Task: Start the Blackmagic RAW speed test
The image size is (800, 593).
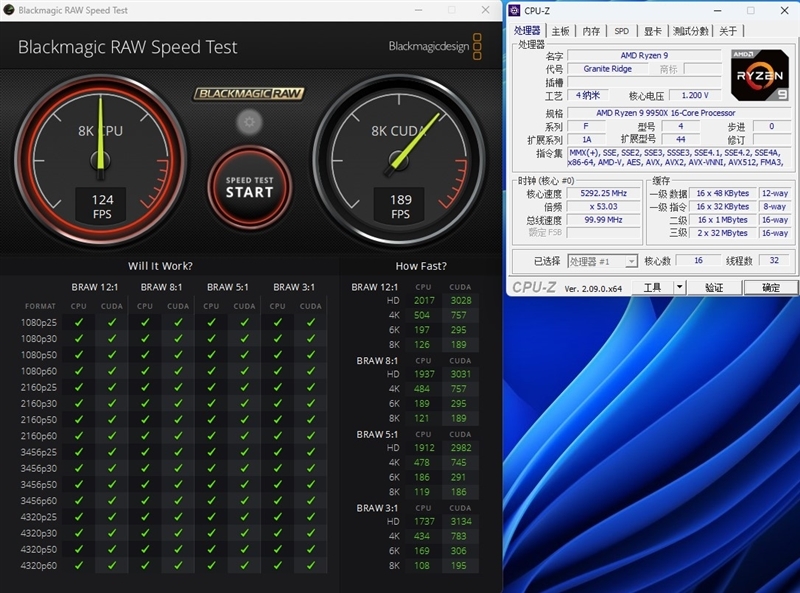Action: point(249,187)
